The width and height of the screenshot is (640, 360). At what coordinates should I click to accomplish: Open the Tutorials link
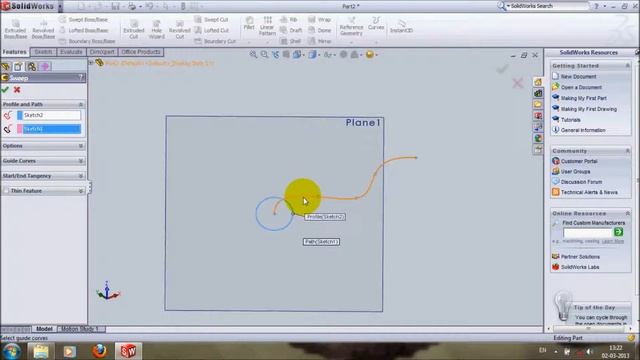coord(570,120)
